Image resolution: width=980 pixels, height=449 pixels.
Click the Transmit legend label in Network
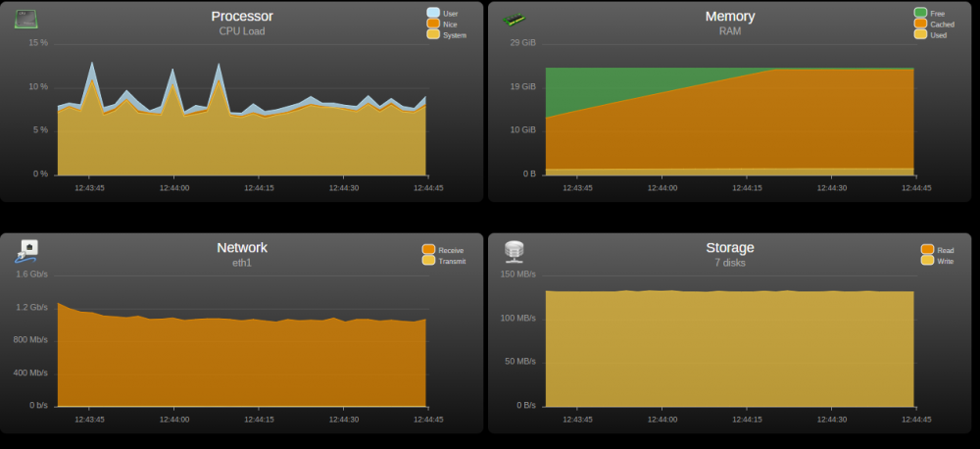pos(452,262)
